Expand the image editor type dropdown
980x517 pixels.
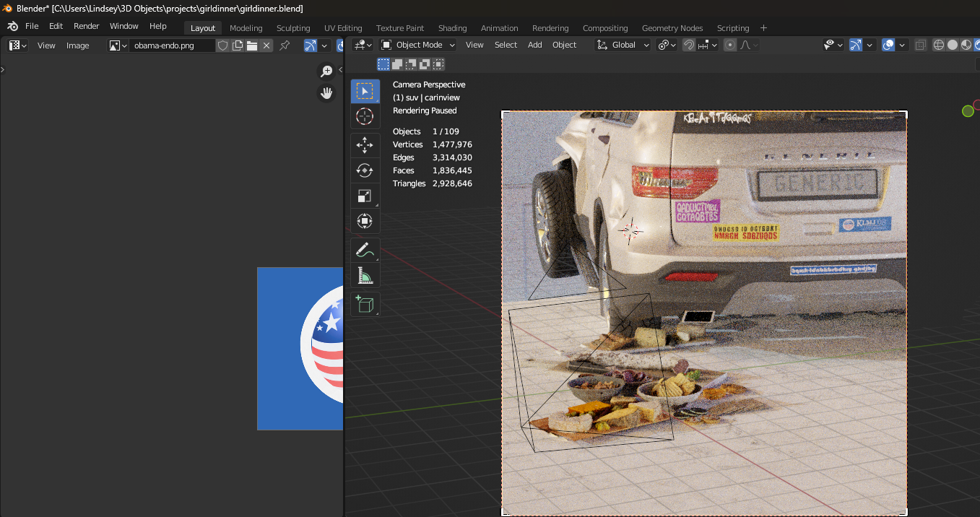pos(17,45)
